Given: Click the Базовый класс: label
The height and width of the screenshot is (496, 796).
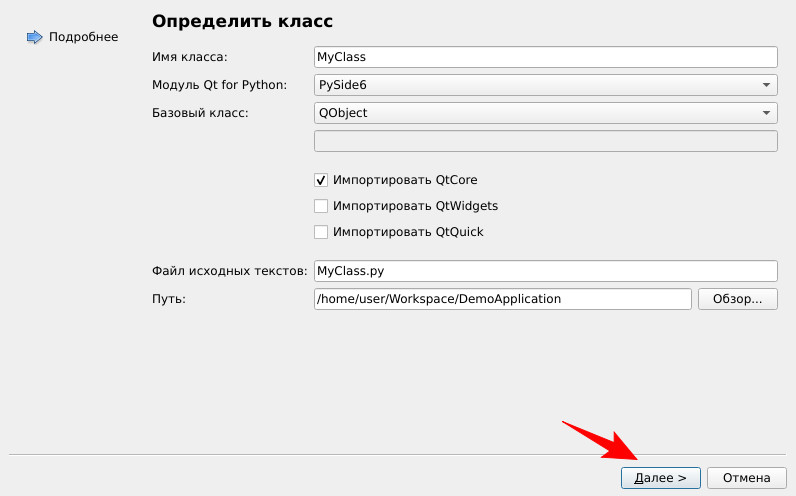Looking at the screenshot, I should pyautogui.click(x=200, y=113).
